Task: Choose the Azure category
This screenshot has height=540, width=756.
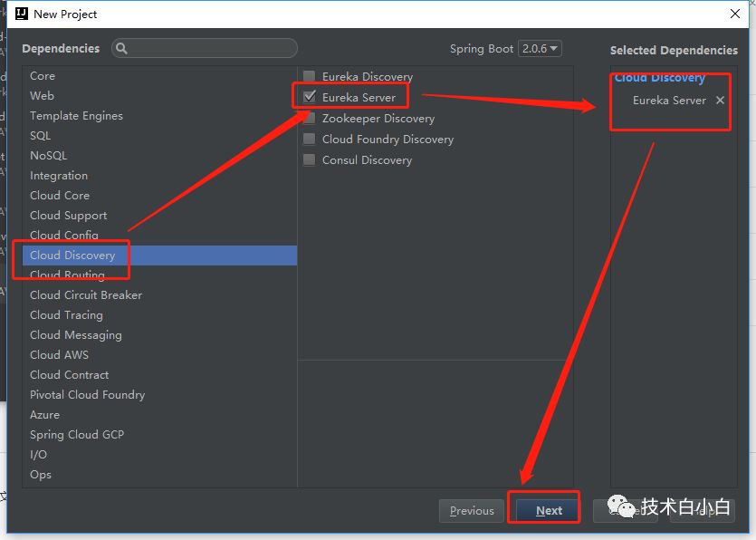Action: point(159,415)
